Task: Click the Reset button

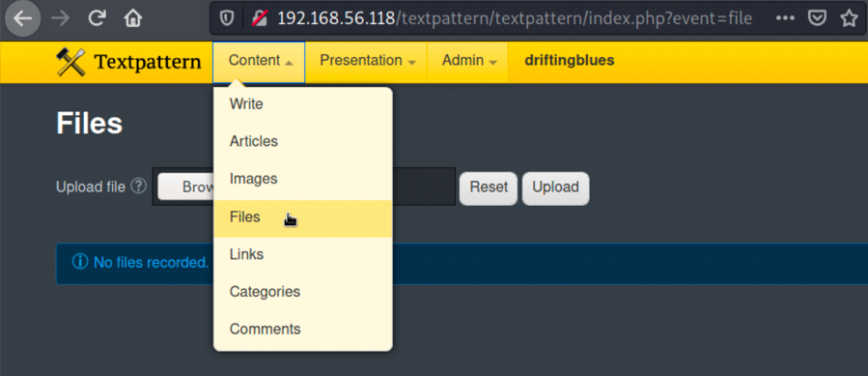Action: coord(489,188)
